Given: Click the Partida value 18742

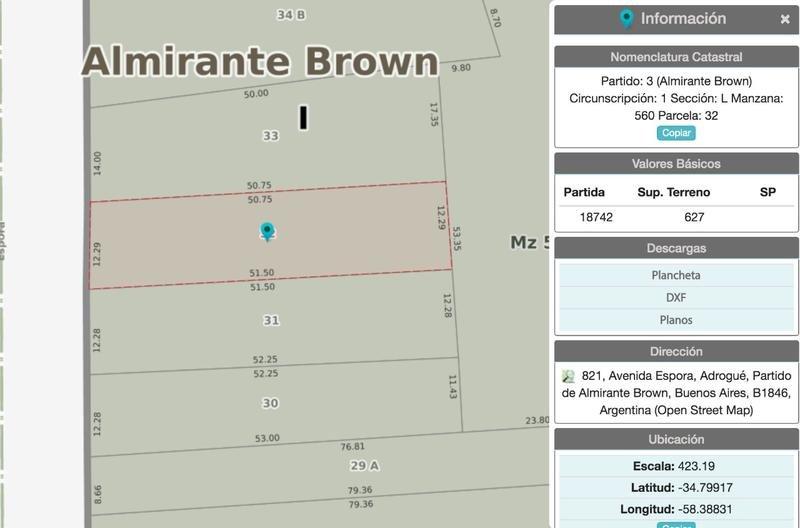Looking at the screenshot, I should click(596, 217).
